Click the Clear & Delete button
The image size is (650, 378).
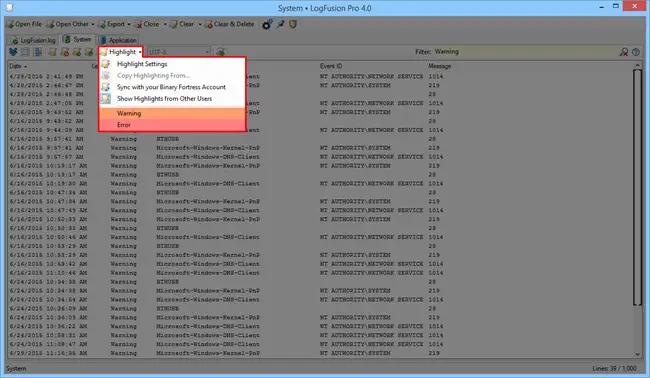tap(230, 24)
